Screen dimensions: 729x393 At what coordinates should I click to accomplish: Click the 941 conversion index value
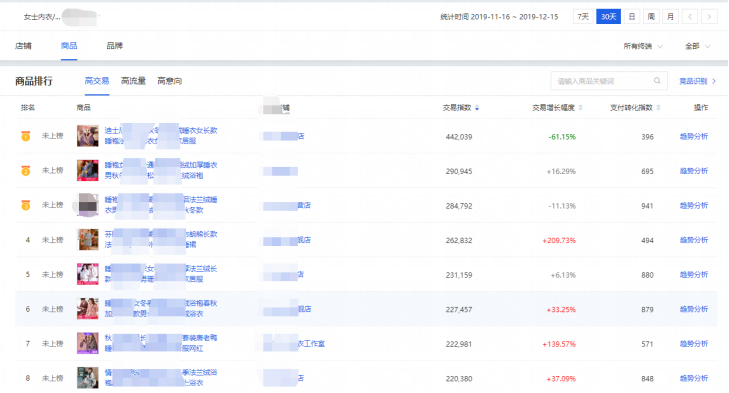tap(647, 206)
